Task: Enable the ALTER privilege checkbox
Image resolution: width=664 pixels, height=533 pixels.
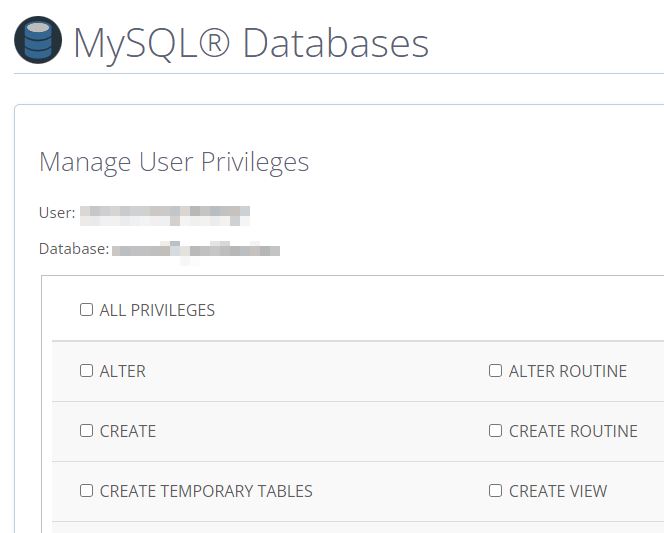Action: pos(86,371)
